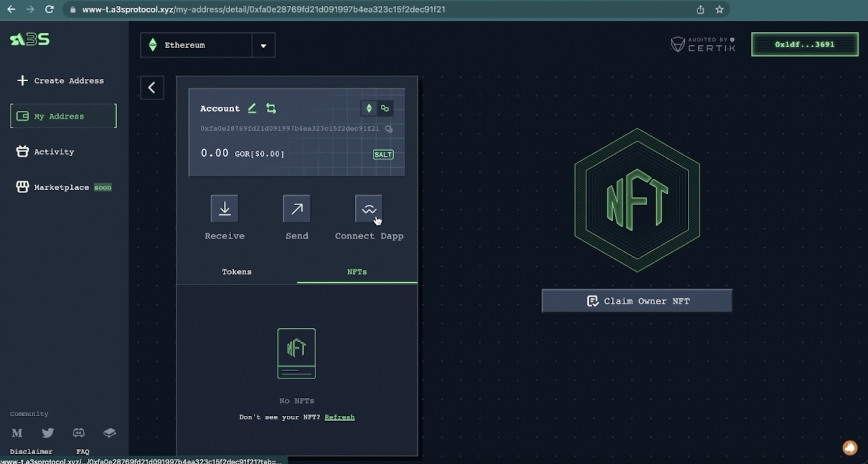Open the Discord community icon
This screenshot has width=868, height=464.
click(x=79, y=433)
